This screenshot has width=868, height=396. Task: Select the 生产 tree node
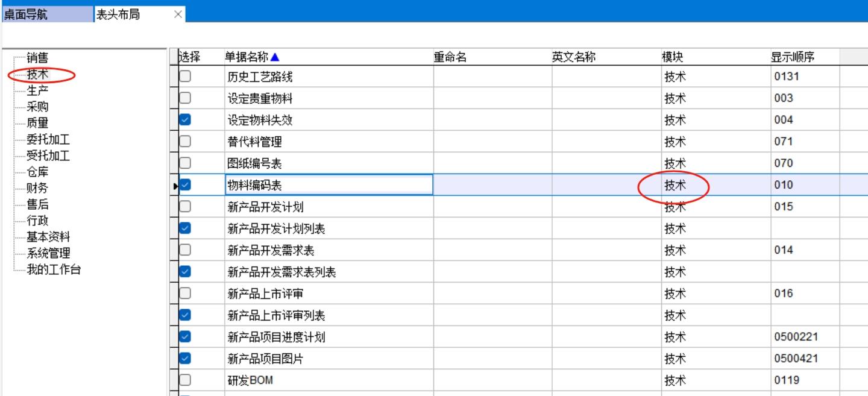pyautogui.click(x=37, y=91)
